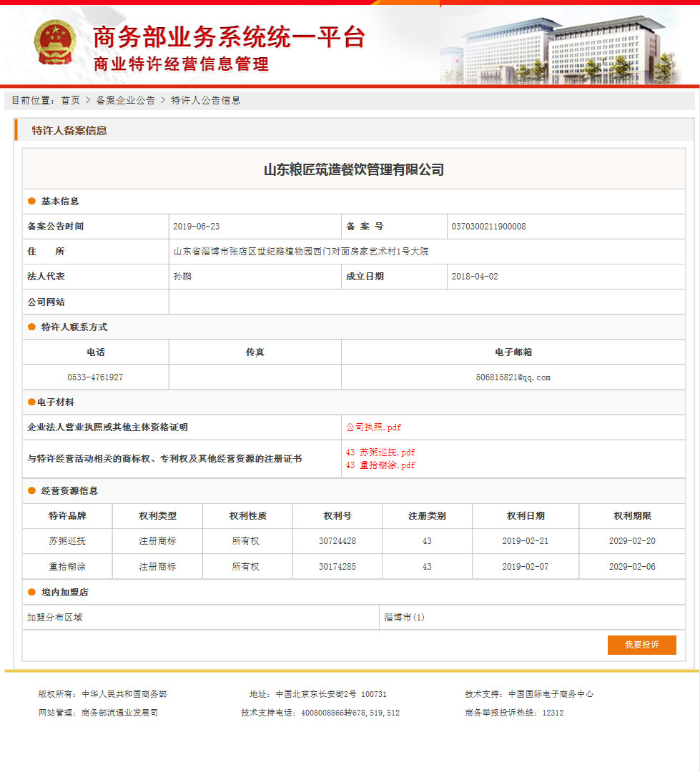Click the 经营资源信息 section header
The image size is (700, 772).
69,491
